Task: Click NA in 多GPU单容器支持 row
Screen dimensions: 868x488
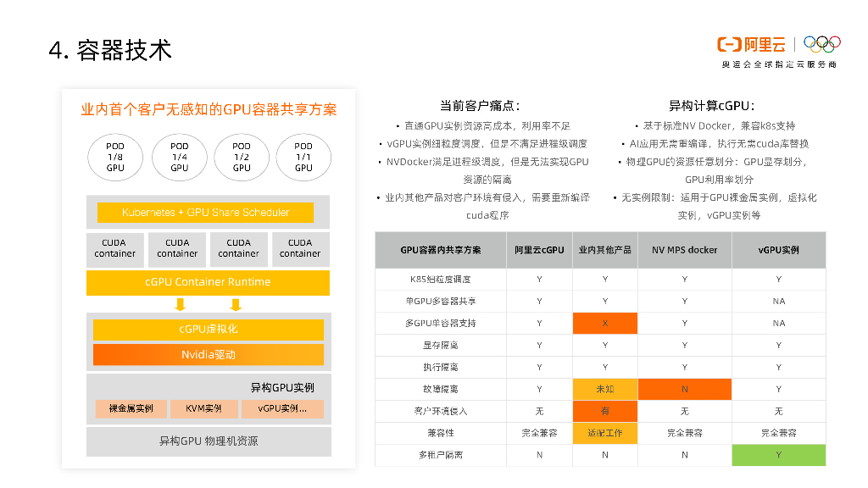Action: (x=779, y=323)
